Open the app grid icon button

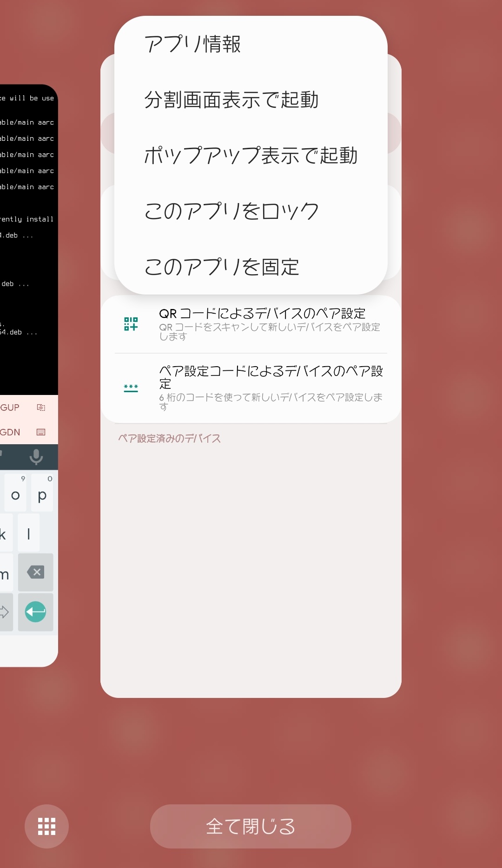click(x=46, y=826)
